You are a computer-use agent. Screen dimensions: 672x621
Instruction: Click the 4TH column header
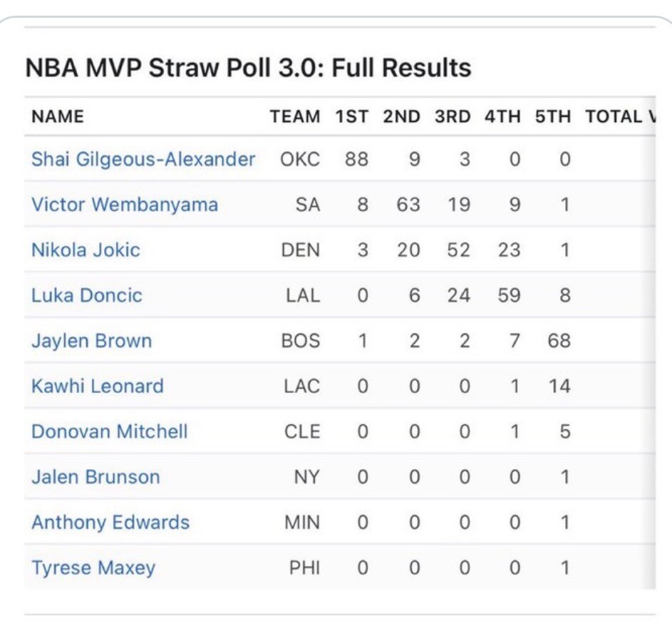pos(503,116)
